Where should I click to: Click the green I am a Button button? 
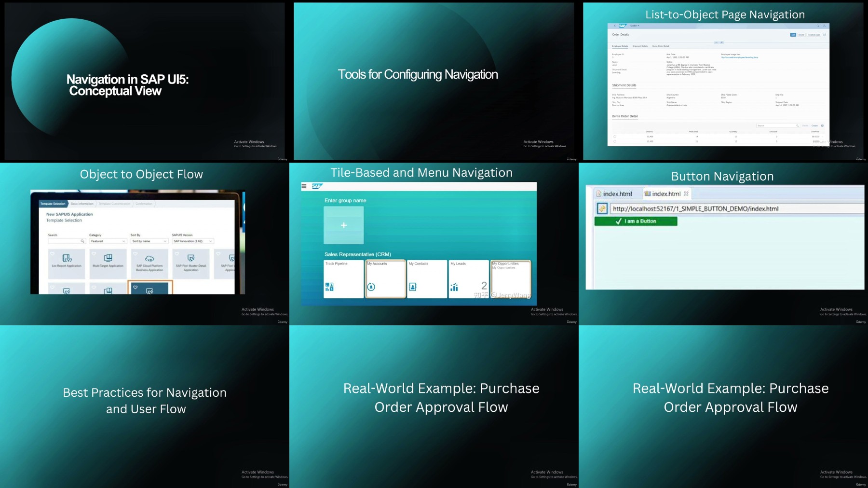[636, 221]
